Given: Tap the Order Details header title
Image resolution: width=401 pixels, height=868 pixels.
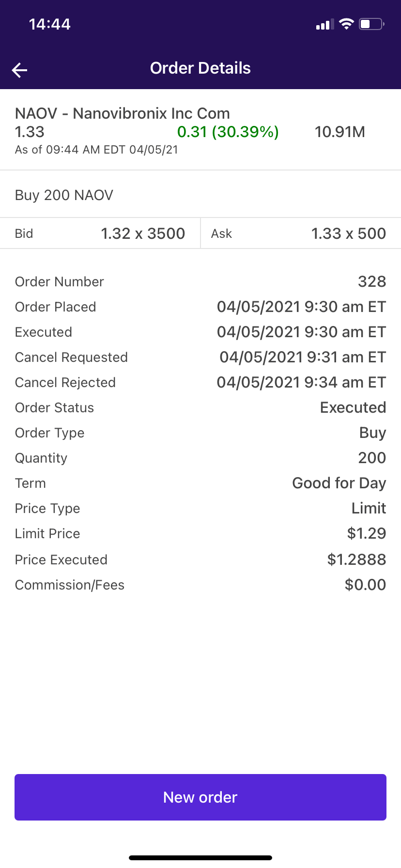Looking at the screenshot, I should coord(200,68).
